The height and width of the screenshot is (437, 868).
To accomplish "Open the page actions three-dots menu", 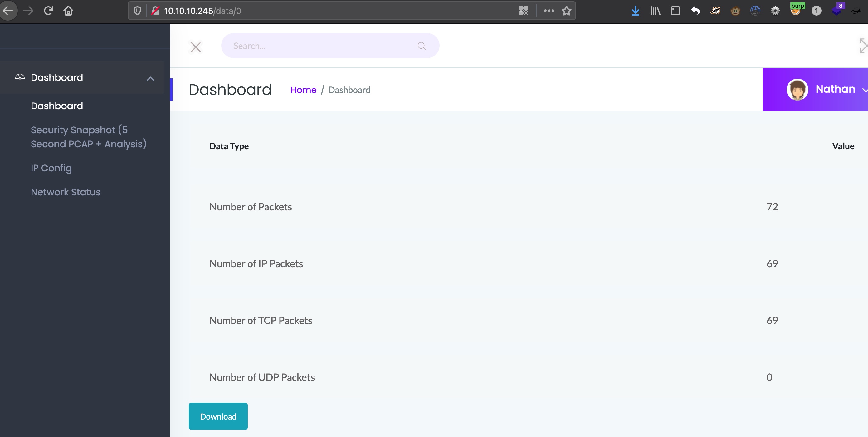I will (x=549, y=11).
